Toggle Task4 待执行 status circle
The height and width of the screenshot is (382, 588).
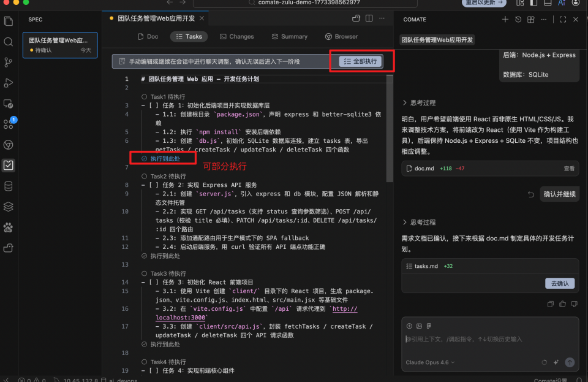pos(144,362)
